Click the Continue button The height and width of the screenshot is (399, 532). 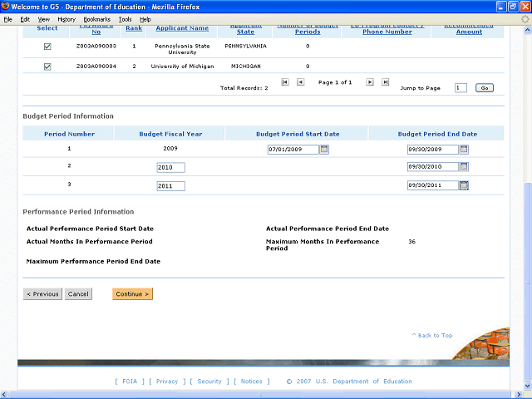click(x=132, y=293)
